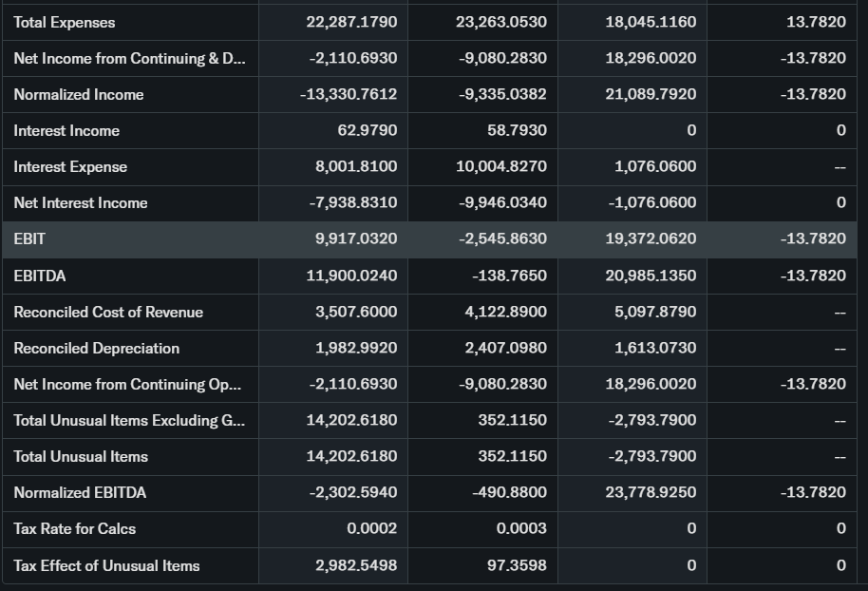868x591 pixels.
Task: Click the Tax Effect of Unusual Items label
Action: pos(106,565)
